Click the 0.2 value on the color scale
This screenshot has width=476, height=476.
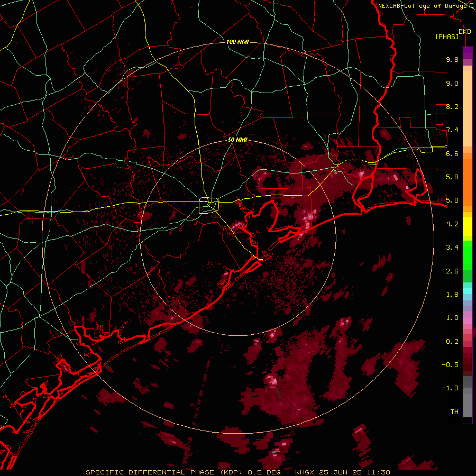coord(452,342)
